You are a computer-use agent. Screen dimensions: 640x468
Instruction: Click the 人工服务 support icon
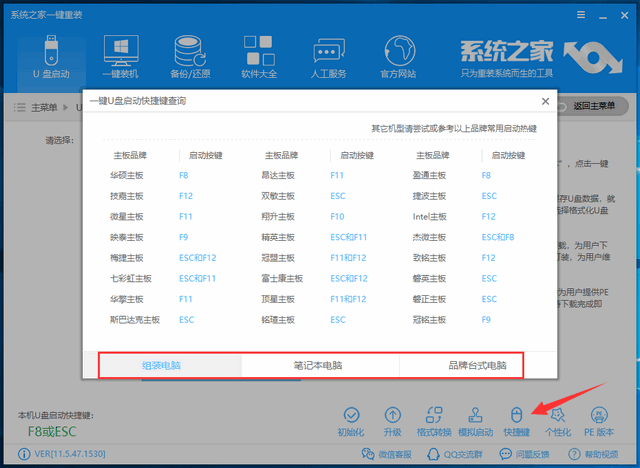coord(329,56)
